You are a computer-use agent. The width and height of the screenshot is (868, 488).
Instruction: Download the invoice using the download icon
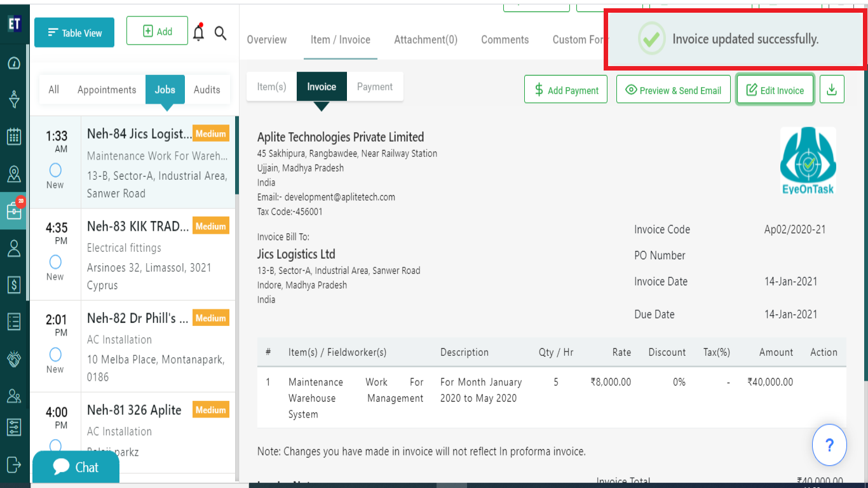(832, 90)
